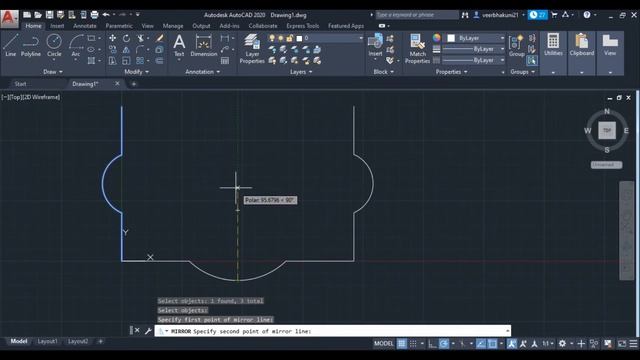Toggle group selection mode button
Screen dimensions: 640x360
click(x=532, y=61)
